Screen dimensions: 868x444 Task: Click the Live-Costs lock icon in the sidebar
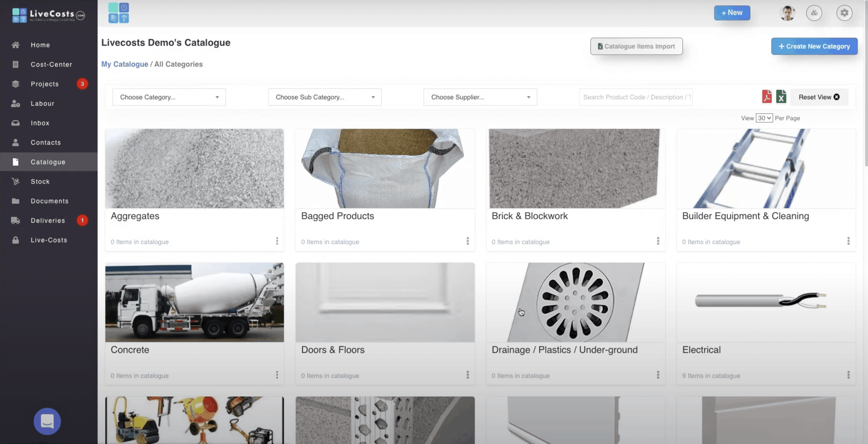[x=15, y=240]
